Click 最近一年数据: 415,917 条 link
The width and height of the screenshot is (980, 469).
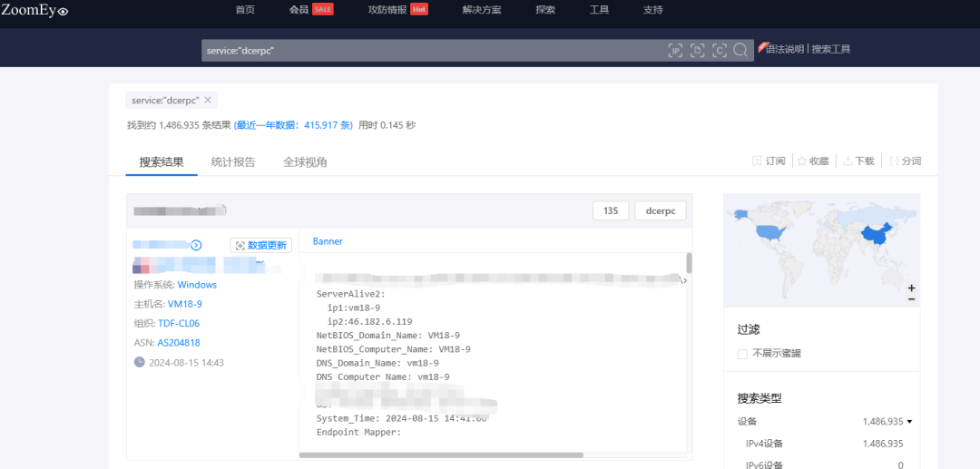tap(294, 125)
